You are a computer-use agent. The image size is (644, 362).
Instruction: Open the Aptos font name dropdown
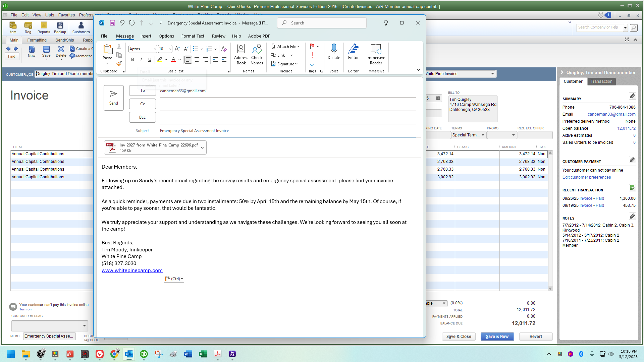coord(155,49)
